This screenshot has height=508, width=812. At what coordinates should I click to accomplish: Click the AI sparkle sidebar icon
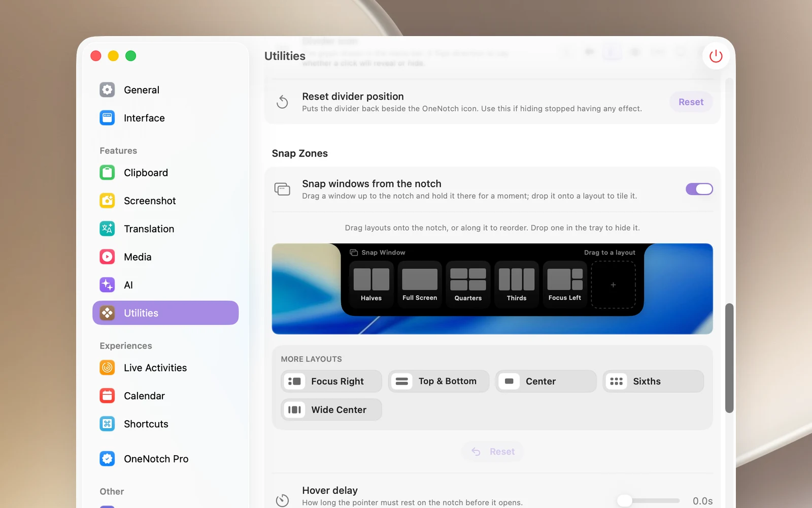click(x=107, y=285)
